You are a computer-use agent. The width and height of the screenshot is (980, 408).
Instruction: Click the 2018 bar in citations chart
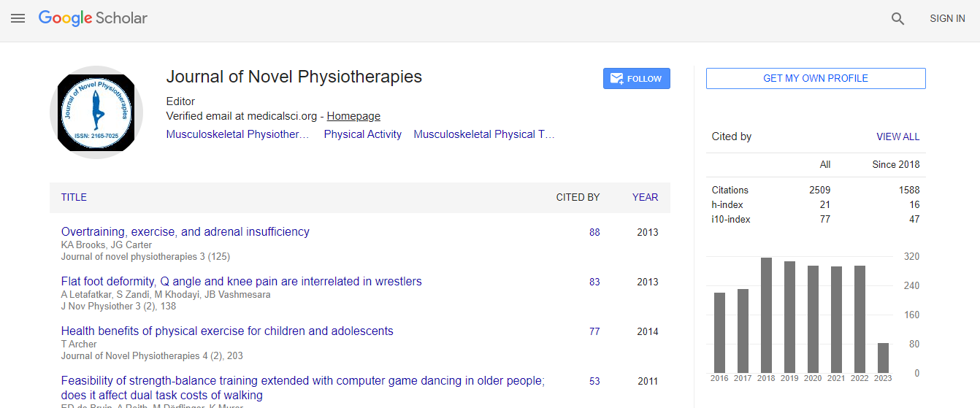766,315
